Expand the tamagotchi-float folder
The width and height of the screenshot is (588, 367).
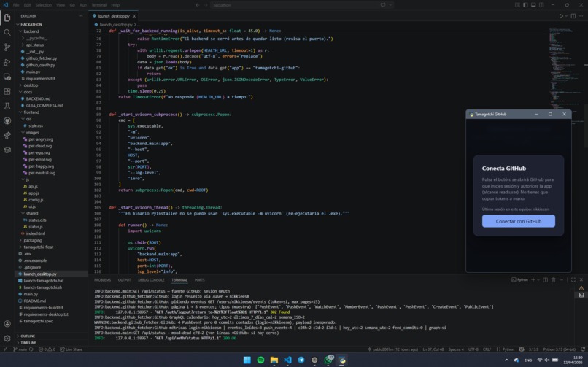click(x=39, y=247)
